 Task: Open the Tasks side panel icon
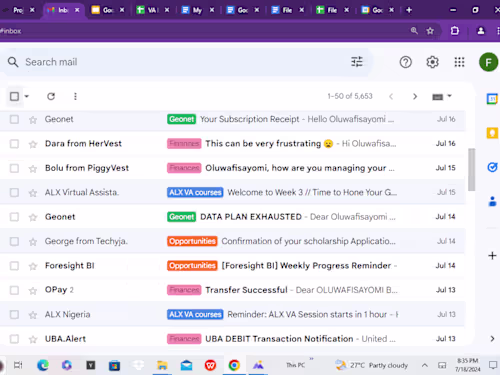(x=492, y=167)
